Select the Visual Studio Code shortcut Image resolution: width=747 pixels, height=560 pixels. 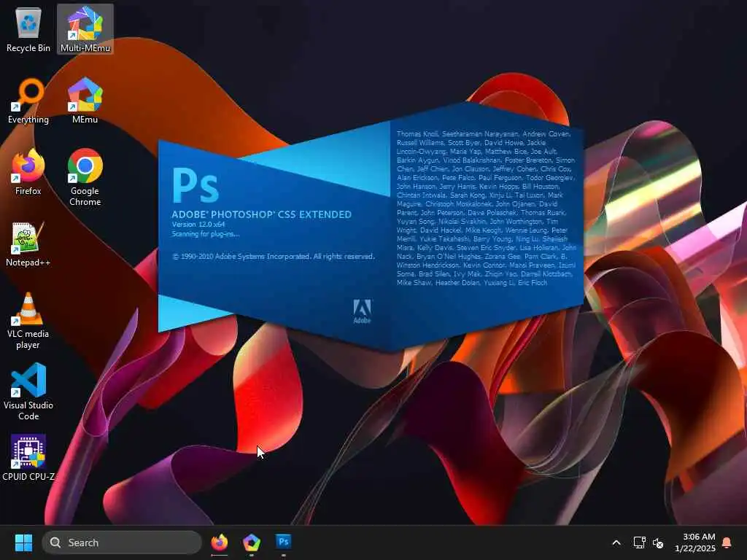tap(28, 392)
